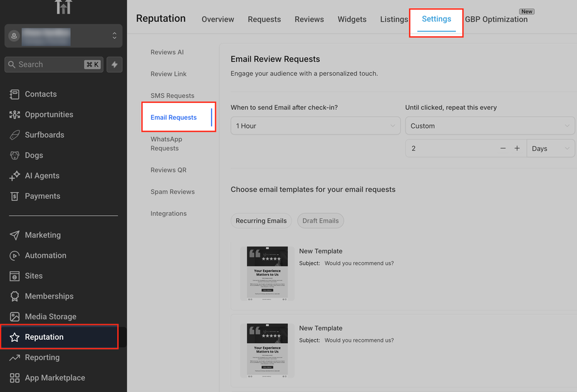Click the AI Agents sparkle icon
This screenshot has height=392, width=577.
click(x=14, y=176)
